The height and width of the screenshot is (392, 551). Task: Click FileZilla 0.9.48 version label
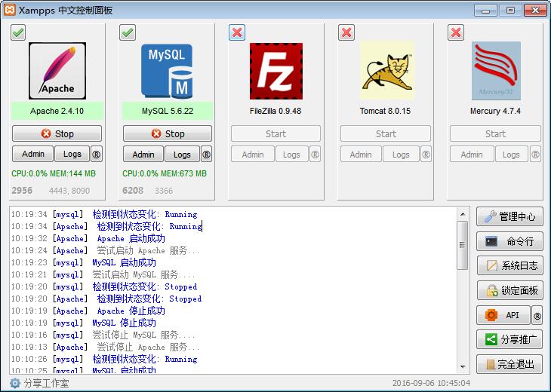[275, 112]
